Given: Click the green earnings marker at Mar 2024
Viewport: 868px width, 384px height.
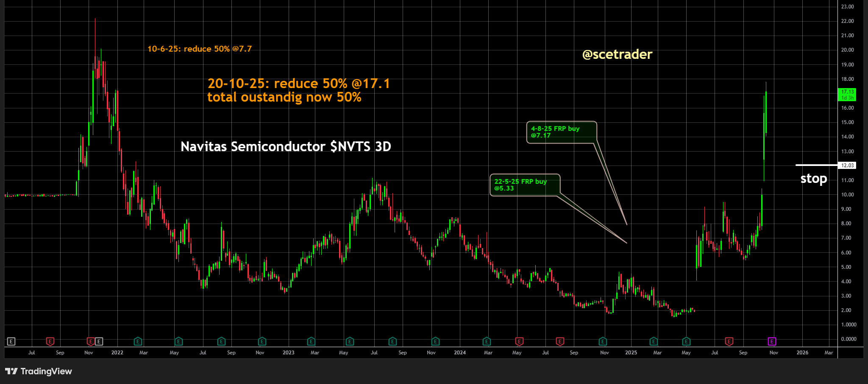Looking at the screenshot, I should click(487, 341).
